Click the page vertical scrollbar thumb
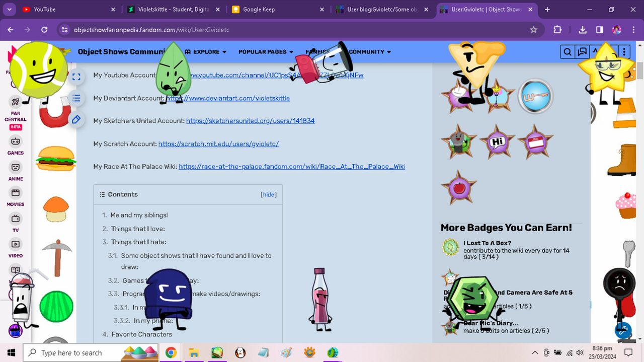This screenshot has width=644, height=362. (x=640, y=70)
